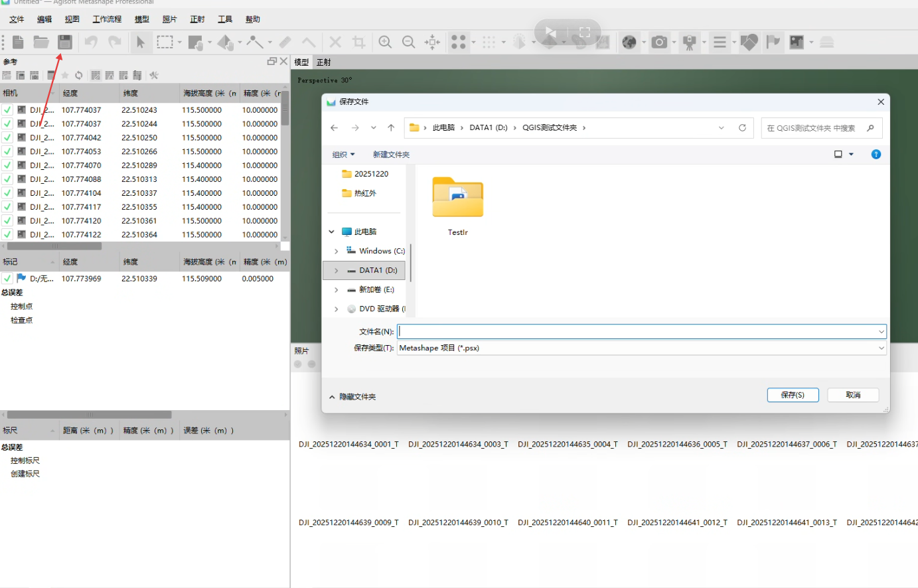The image size is (918, 588).
Task: Open the address bar history dropdown
Action: click(x=722, y=128)
